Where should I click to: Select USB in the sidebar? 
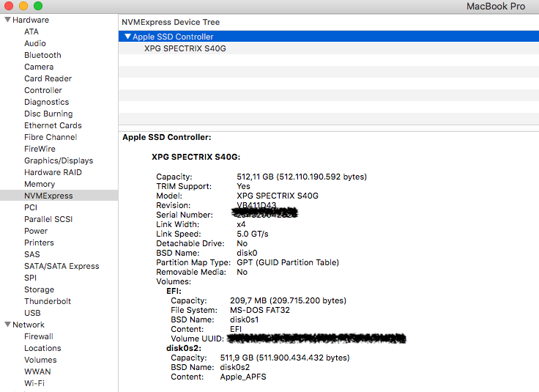pos(32,313)
